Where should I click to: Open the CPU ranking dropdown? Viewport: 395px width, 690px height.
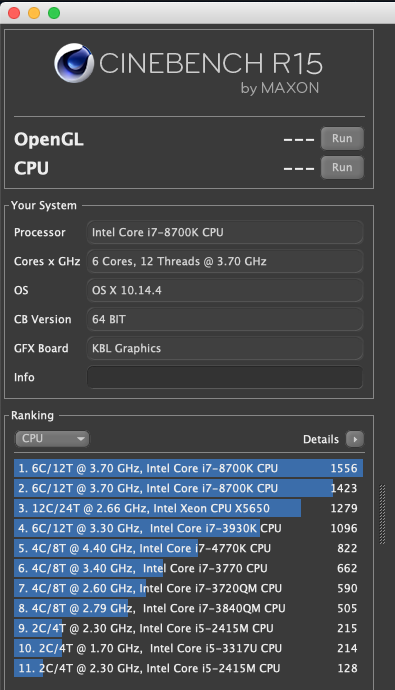[52, 439]
